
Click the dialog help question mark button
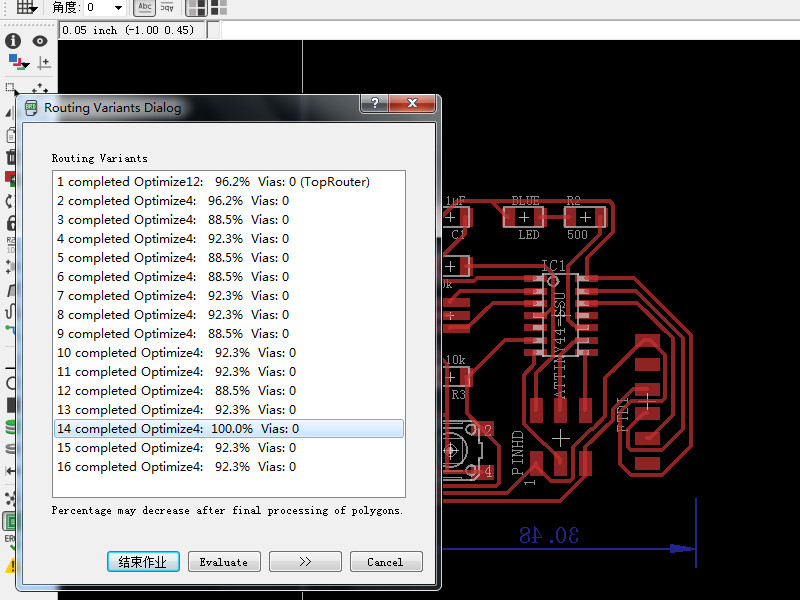coord(374,103)
